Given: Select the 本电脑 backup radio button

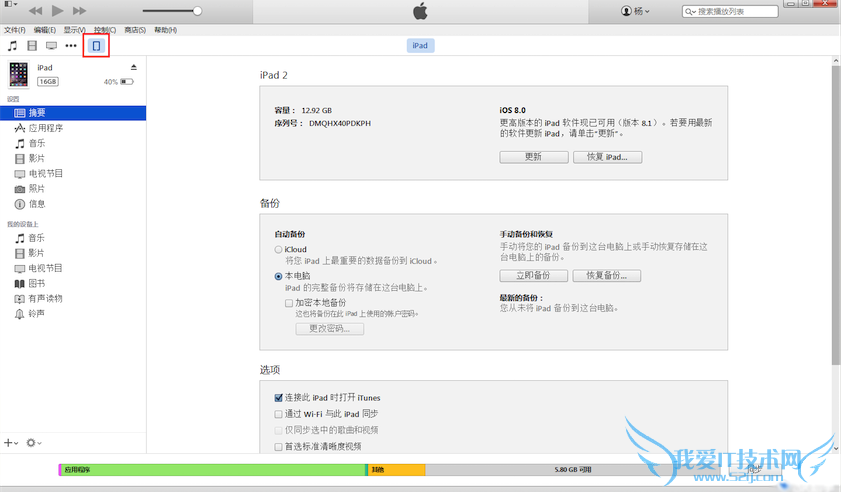Looking at the screenshot, I should pos(278,276).
